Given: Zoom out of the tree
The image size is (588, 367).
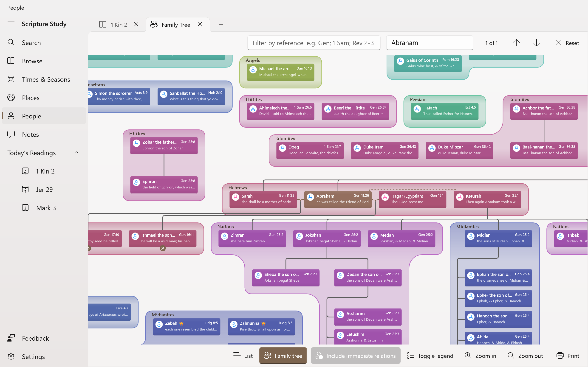Looking at the screenshot, I should pyautogui.click(x=525, y=356).
